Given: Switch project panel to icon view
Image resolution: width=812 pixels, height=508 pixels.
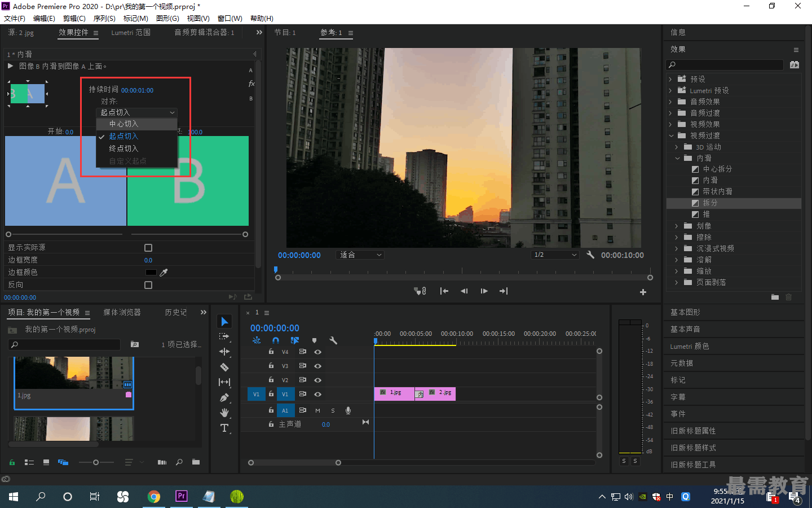Looking at the screenshot, I should click(x=46, y=462).
